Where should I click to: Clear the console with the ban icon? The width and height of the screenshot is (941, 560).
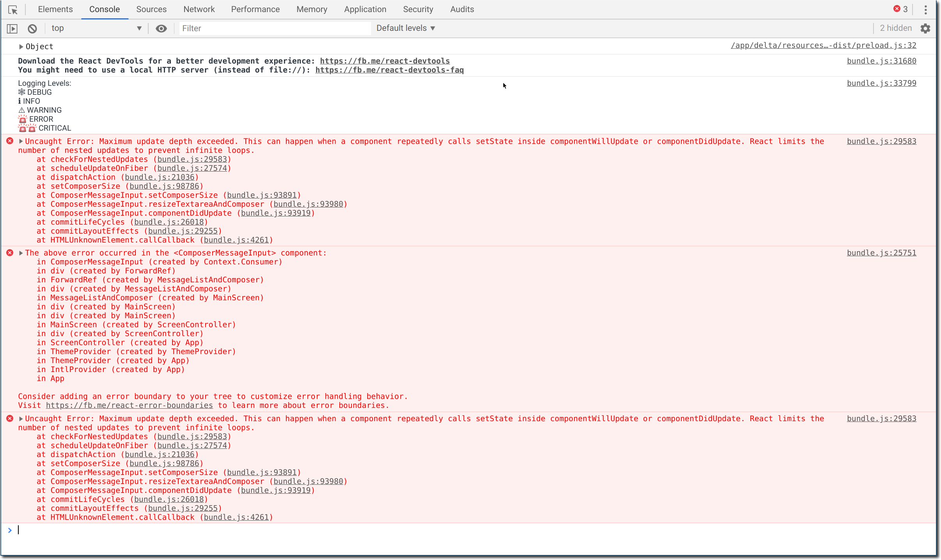point(32,28)
